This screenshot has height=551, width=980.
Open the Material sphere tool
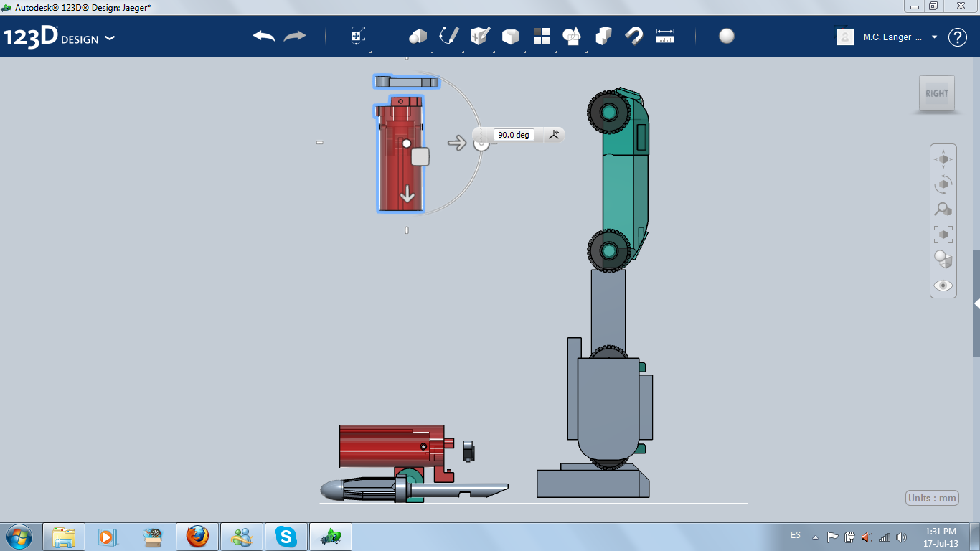coord(727,36)
